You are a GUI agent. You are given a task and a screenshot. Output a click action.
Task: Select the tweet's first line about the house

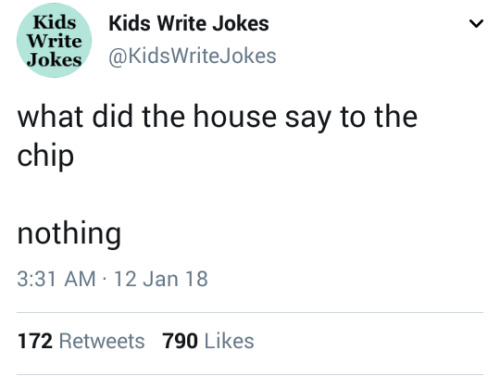[x=217, y=117]
